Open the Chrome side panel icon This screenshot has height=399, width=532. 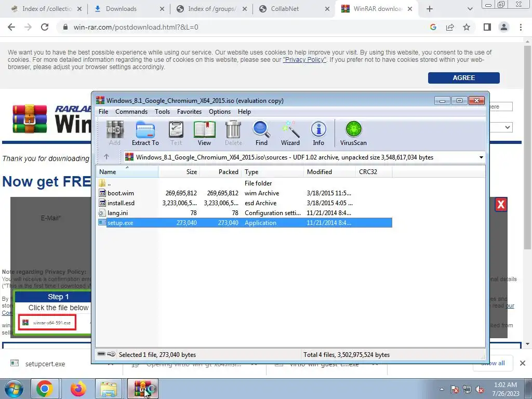coord(487,27)
